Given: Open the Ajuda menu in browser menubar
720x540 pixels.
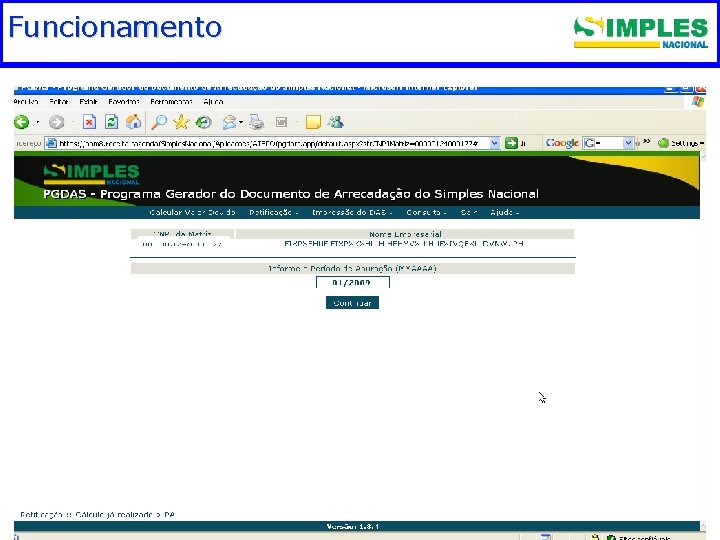Looking at the screenshot, I should pyautogui.click(x=214, y=101).
